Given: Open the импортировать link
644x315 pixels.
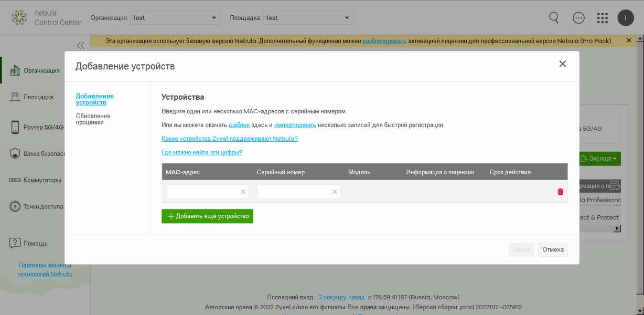Looking at the screenshot, I should point(295,125).
